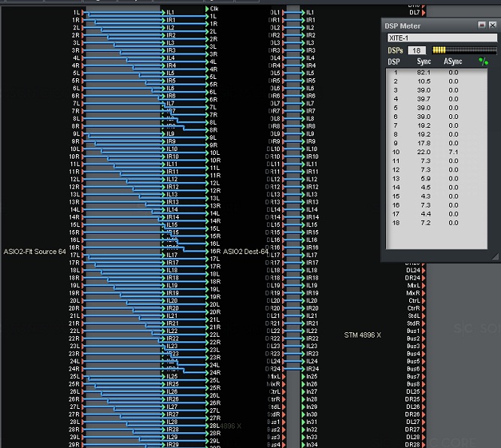Select the Sync value 82.1 of DSP 1
The width and height of the screenshot is (501, 448).
coord(424,72)
